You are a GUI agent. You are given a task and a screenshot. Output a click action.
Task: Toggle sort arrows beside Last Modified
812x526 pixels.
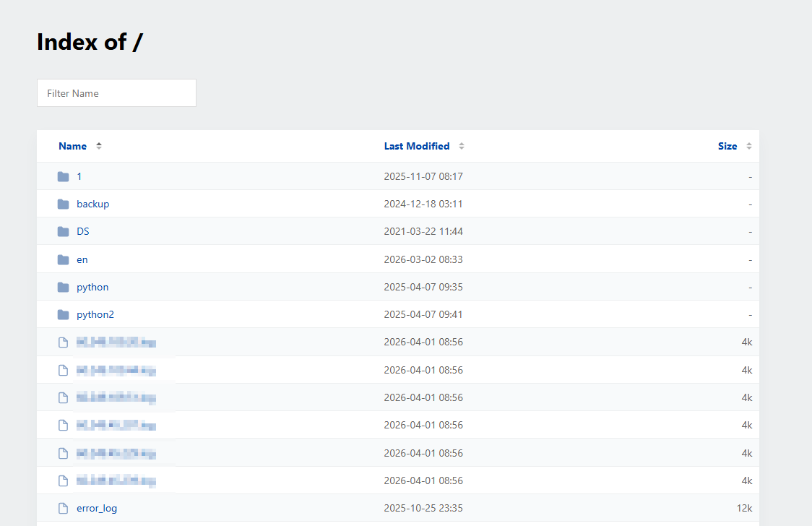coord(462,146)
